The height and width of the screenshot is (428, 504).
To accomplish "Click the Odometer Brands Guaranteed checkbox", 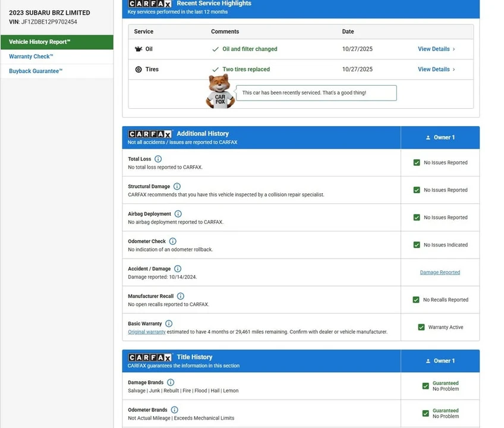I will coord(426,413).
